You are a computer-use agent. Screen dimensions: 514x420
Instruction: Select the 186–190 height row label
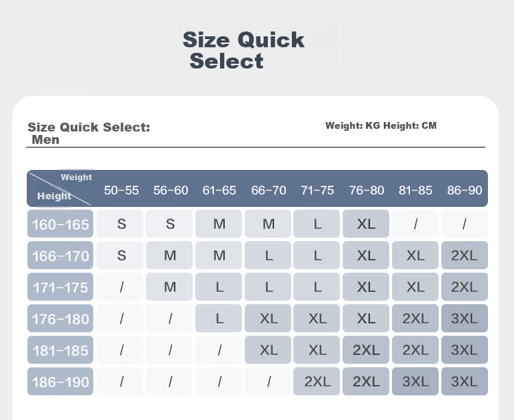60,382
